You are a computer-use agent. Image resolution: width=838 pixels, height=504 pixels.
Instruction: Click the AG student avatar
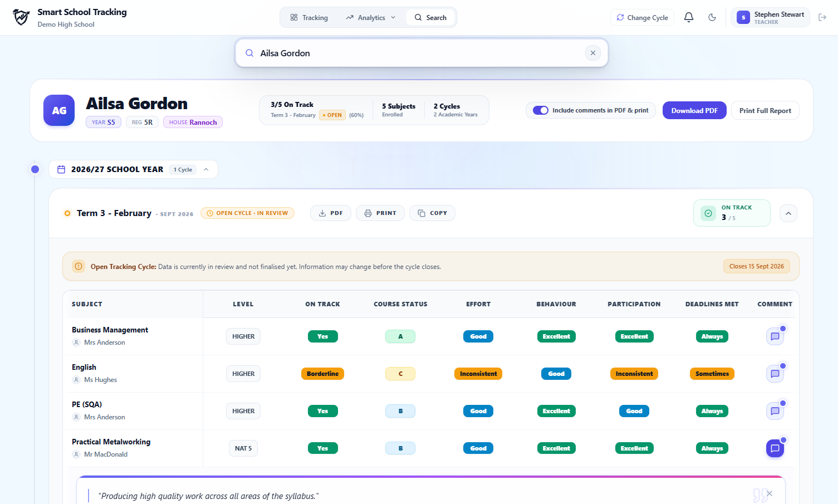[59, 110]
